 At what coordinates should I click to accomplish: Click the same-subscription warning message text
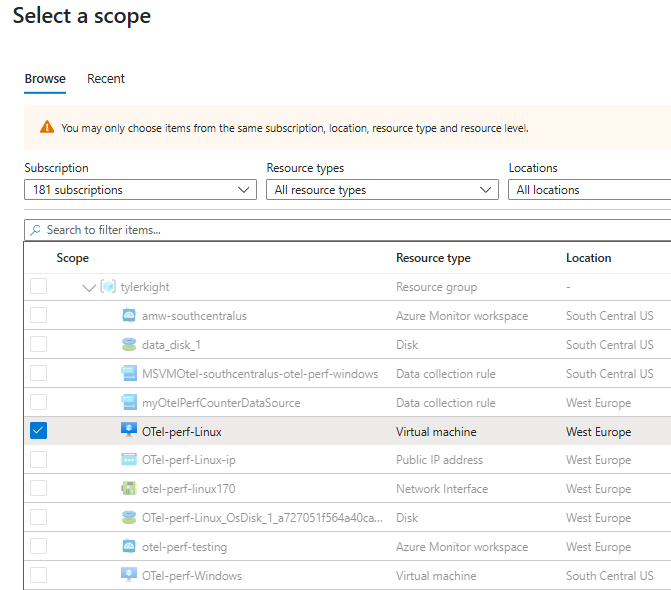click(x=295, y=128)
